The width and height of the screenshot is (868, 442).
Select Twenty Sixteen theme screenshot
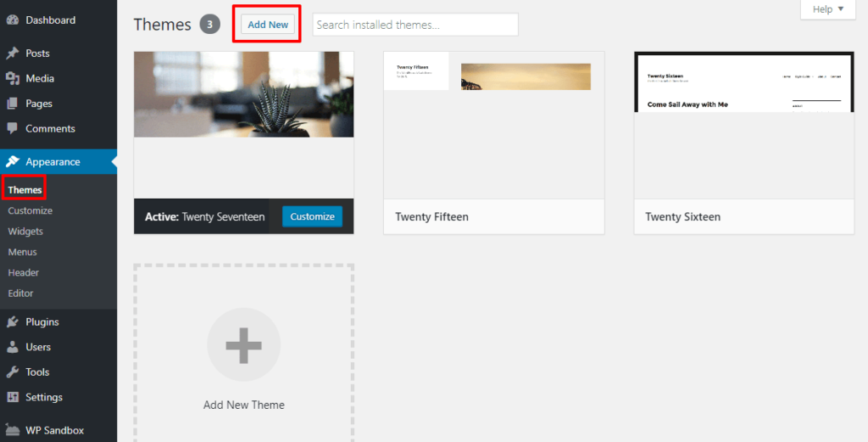click(x=744, y=126)
